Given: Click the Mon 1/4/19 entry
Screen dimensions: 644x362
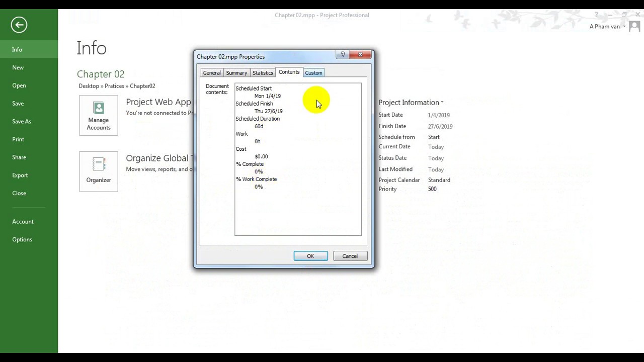Looking at the screenshot, I should (268, 96).
